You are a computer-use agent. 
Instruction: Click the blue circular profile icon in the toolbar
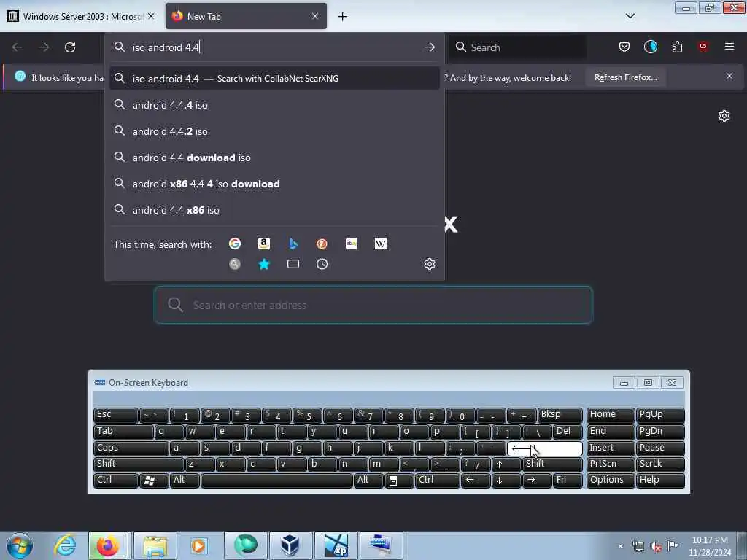pos(650,47)
